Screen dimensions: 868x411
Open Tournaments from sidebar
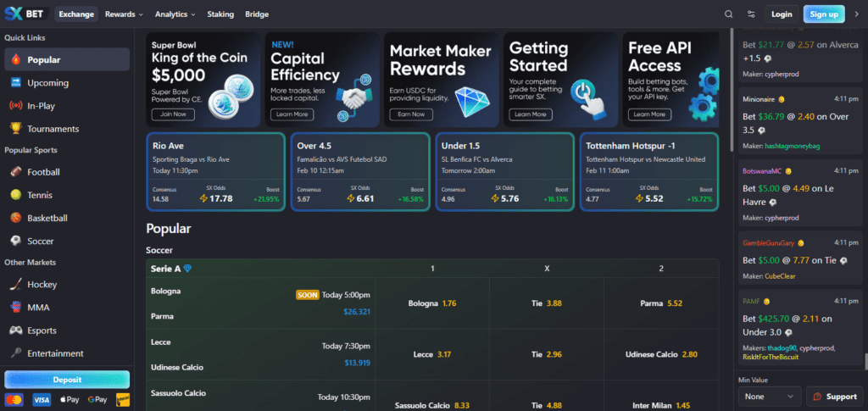(x=67, y=129)
